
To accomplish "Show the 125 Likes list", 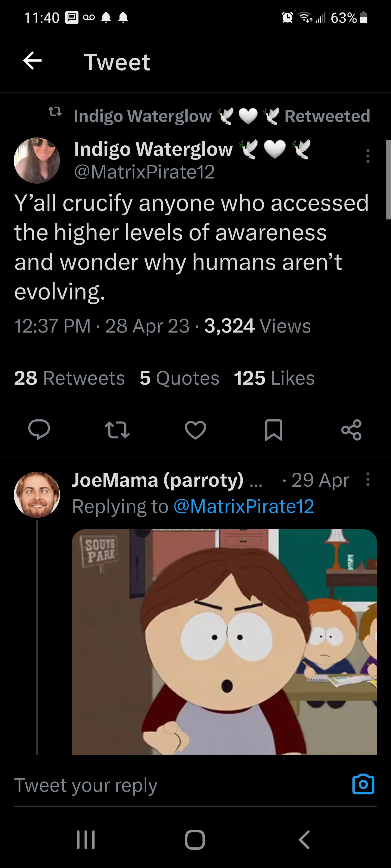I will tap(274, 378).
